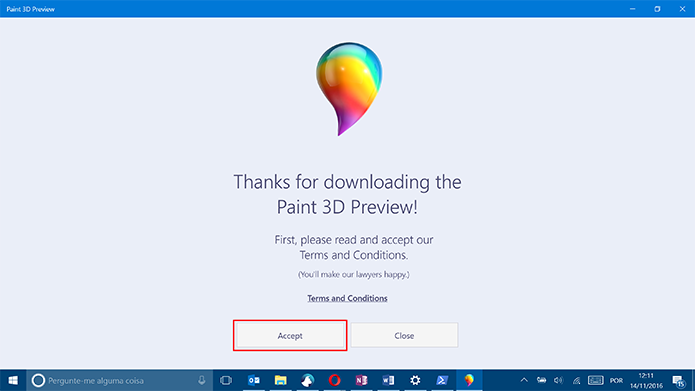
Task: Open the touch keyboard tray icon
Action: coord(595,380)
